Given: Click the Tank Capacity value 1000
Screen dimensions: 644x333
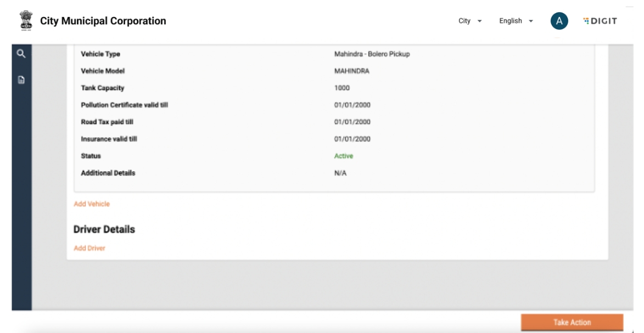Looking at the screenshot, I should tap(342, 88).
